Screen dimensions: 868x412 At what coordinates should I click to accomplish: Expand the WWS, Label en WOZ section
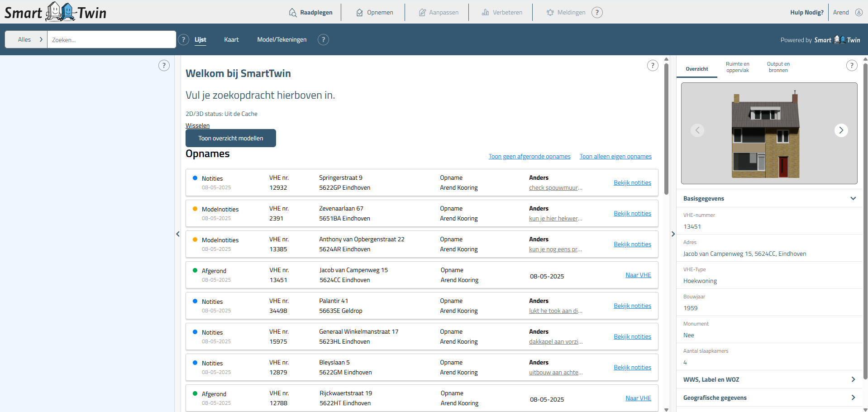pyautogui.click(x=853, y=379)
